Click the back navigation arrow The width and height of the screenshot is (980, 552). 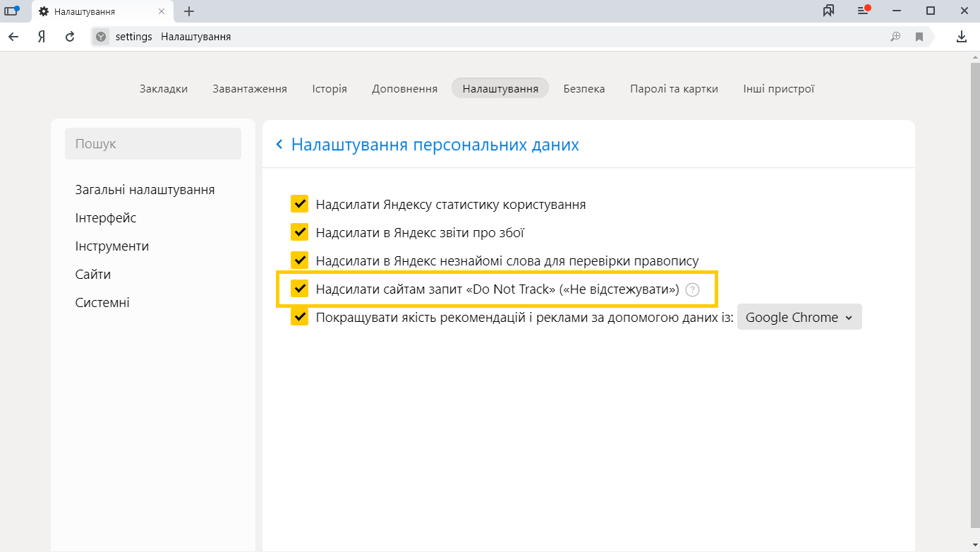[x=13, y=37]
